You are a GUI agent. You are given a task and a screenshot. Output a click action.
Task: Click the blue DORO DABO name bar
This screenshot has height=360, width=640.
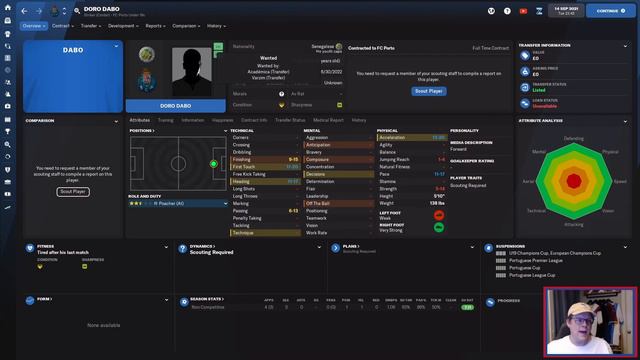pos(176,106)
